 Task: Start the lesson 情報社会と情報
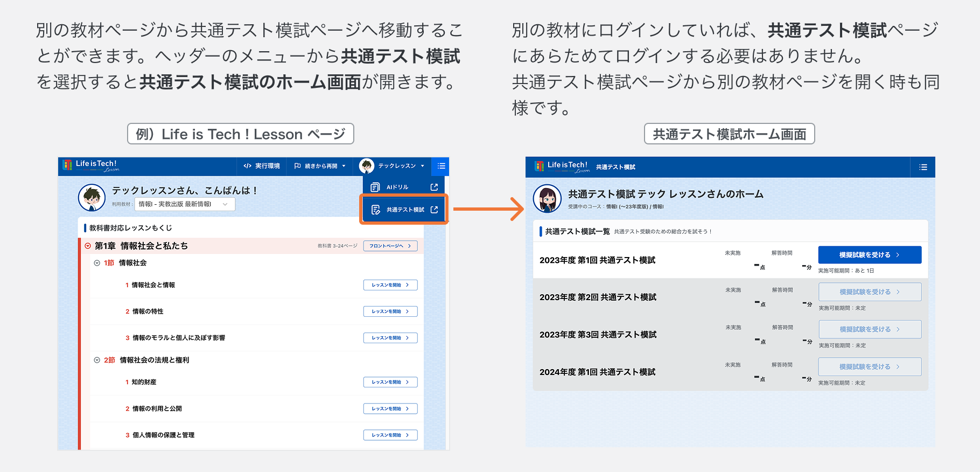coord(390,285)
